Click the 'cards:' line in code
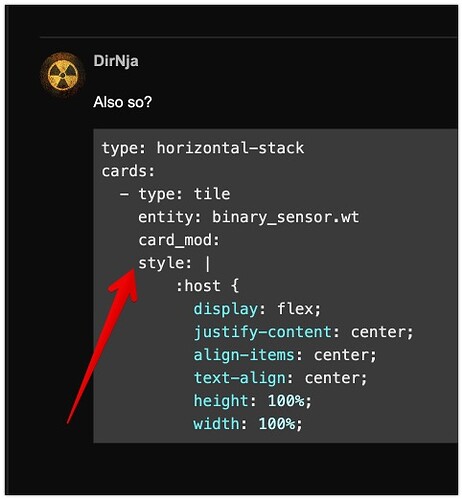Viewport: 462px width, 500px height. pos(128,171)
